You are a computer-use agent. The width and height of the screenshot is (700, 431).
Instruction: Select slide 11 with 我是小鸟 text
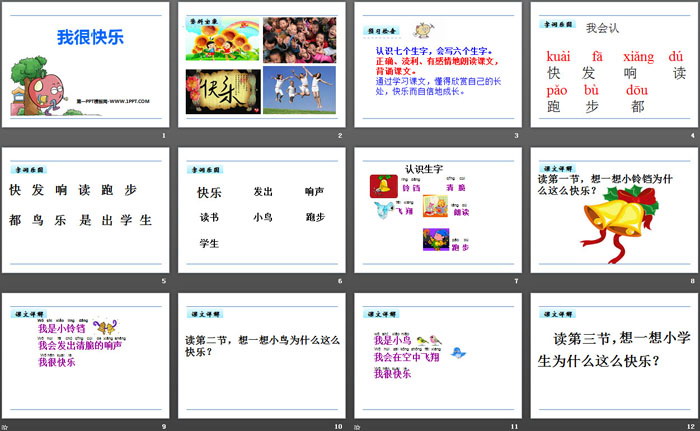438,356
